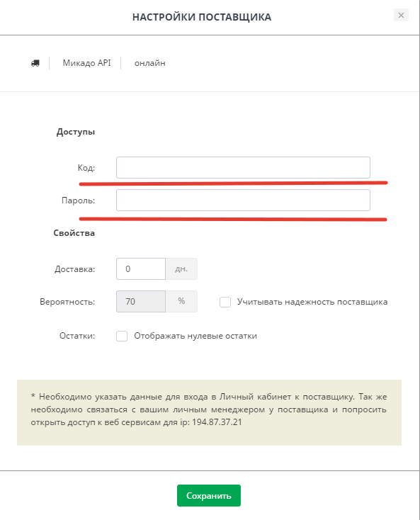
Task: Click the Вероятность percent field
Action: pyautogui.click(x=141, y=301)
